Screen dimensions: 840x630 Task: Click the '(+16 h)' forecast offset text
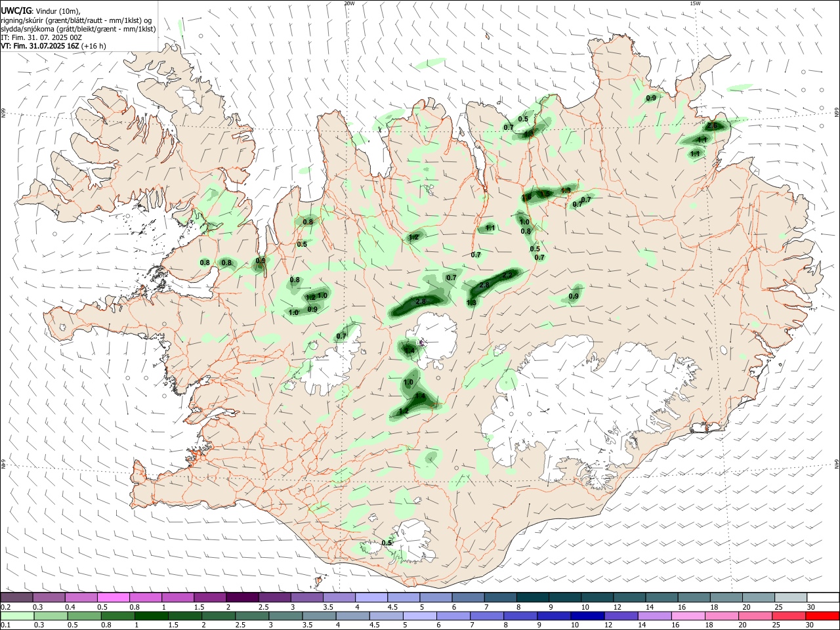pyautogui.click(x=94, y=46)
